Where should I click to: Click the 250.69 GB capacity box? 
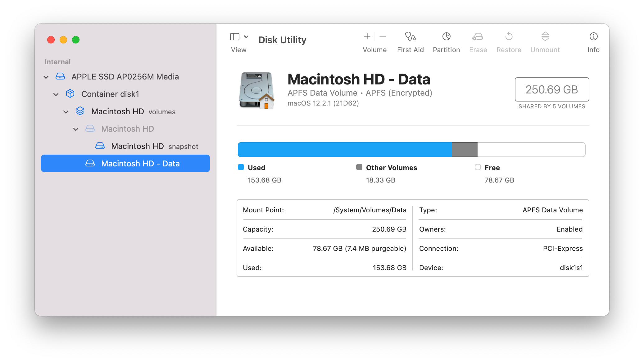pyautogui.click(x=552, y=89)
